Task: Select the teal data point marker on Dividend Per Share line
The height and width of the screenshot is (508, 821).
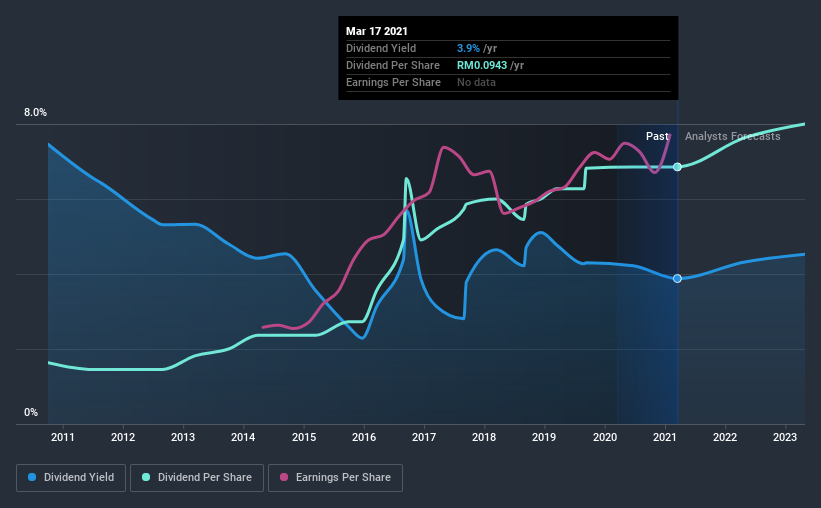Action: point(677,167)
